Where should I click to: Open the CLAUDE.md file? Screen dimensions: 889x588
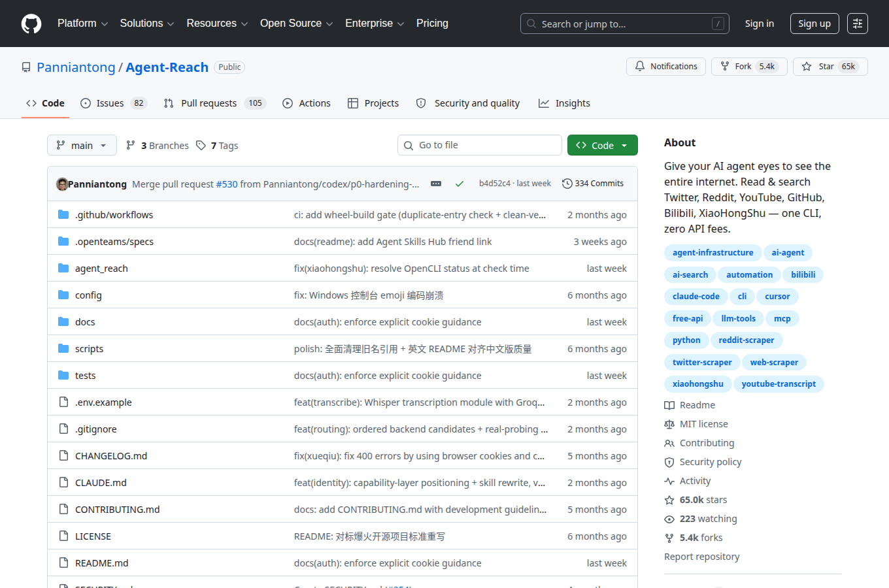pos(101,483)
